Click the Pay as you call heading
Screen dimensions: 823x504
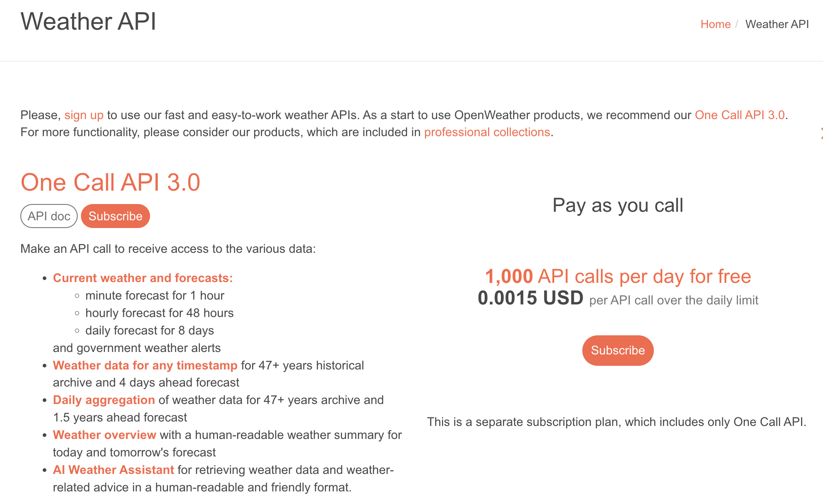coord(617,205)
